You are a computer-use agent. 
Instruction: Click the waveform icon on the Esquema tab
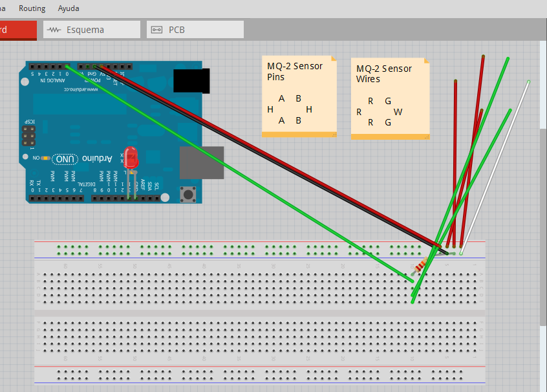pyautogui.click(x=52, y=29)
